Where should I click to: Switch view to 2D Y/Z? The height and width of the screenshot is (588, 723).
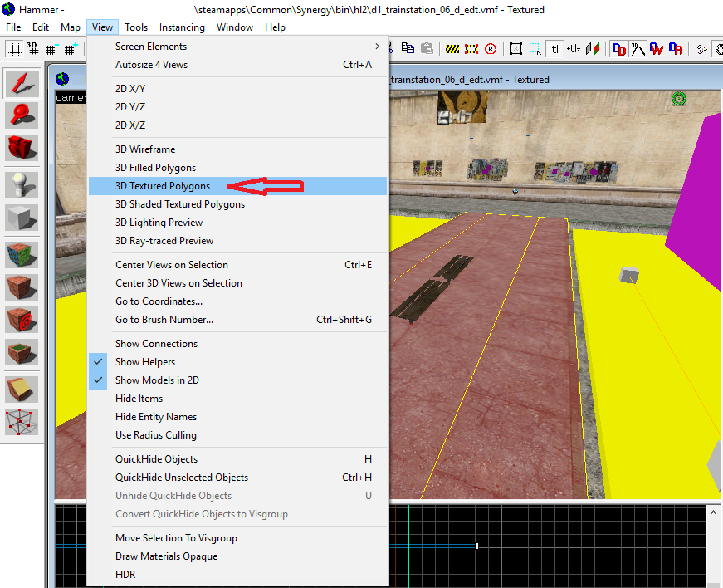point(238,107)
